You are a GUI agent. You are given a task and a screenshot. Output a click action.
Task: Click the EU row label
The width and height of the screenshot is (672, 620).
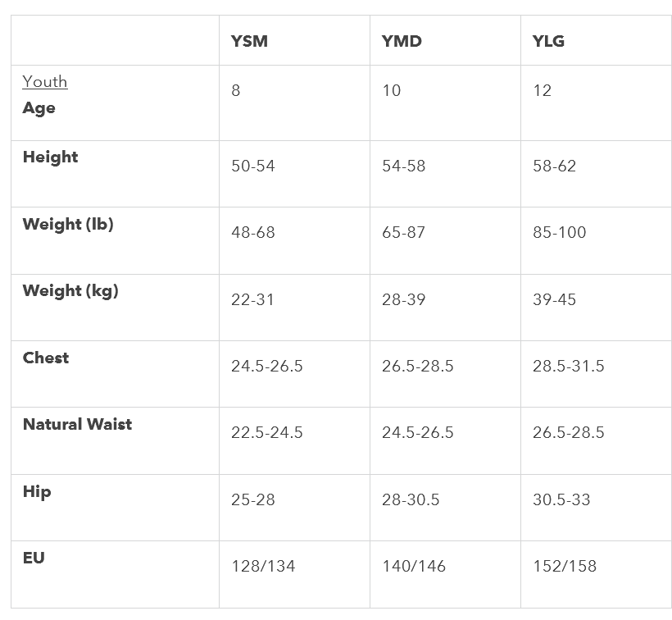click(x=34, y=558)
